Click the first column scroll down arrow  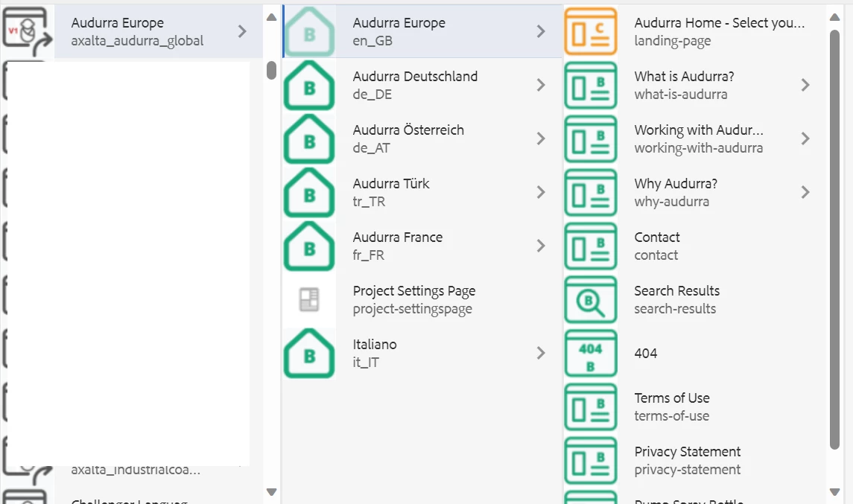click(x=271, y=492)
